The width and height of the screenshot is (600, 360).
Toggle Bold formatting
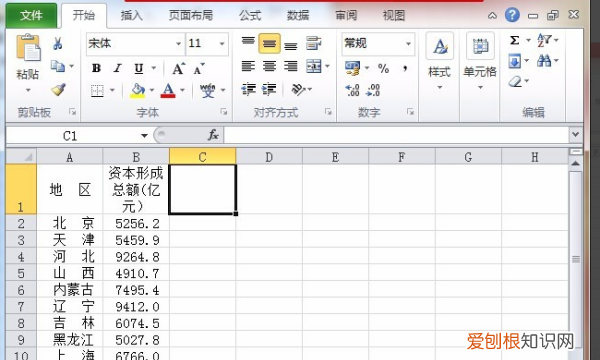click(x=96, y=68)
